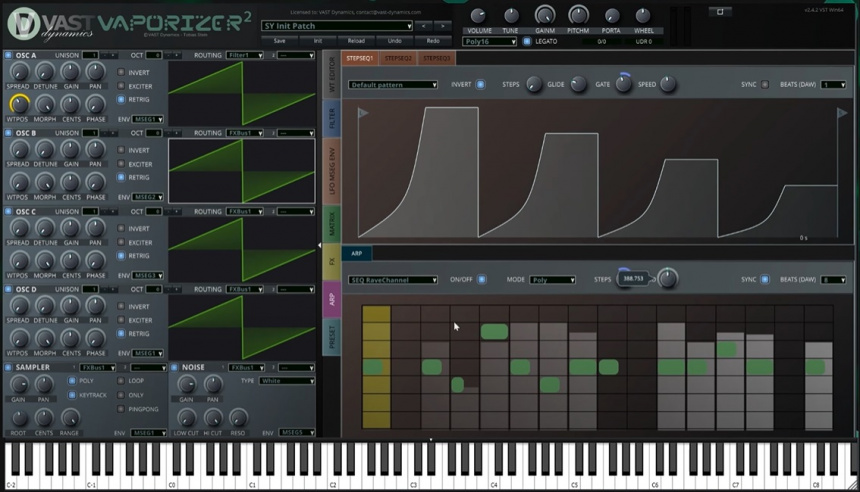Click the Undo button
The height and width of the screenshot is (492, 860).
[x=394, y=41]
